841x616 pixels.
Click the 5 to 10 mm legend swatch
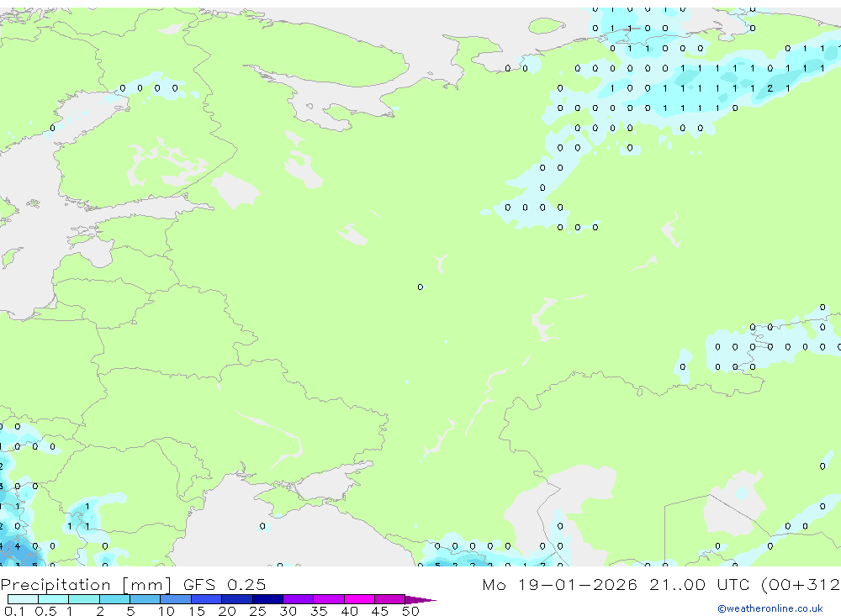click(x=145, y=599)
